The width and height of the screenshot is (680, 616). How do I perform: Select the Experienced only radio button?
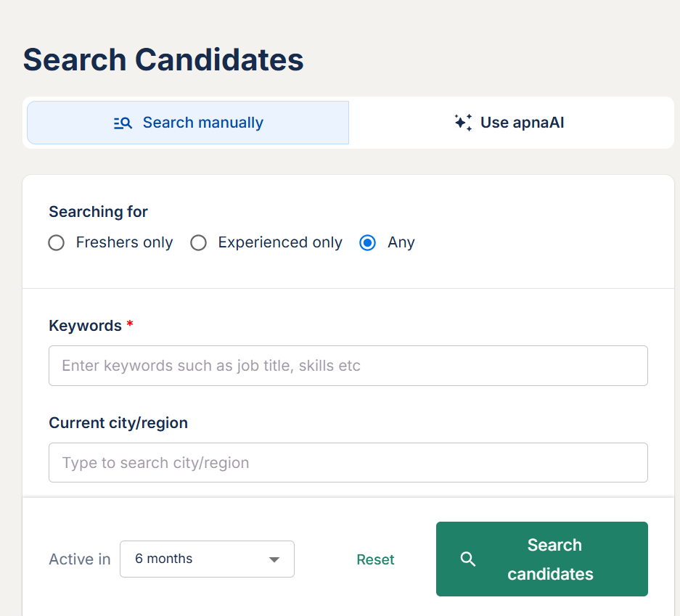199,243
